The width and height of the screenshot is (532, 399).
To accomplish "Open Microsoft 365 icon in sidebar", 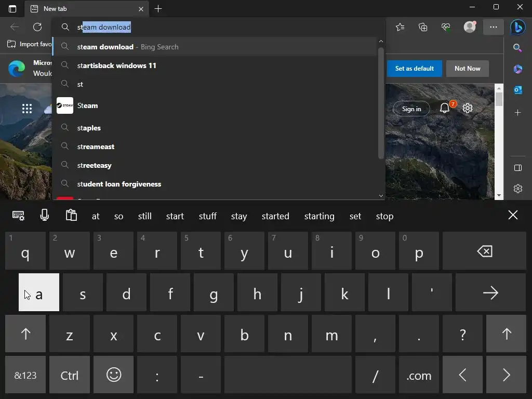I will (x=517, y=69).
